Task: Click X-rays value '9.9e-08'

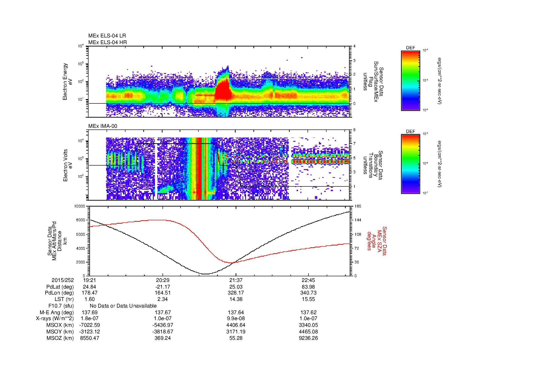Action: 236,318
